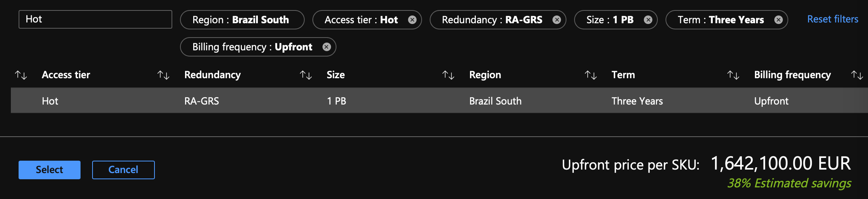Screen dimensions: 868x199
Task: Click sort arrows right of Billing frequency header
Action: click(x=857, y=75)
